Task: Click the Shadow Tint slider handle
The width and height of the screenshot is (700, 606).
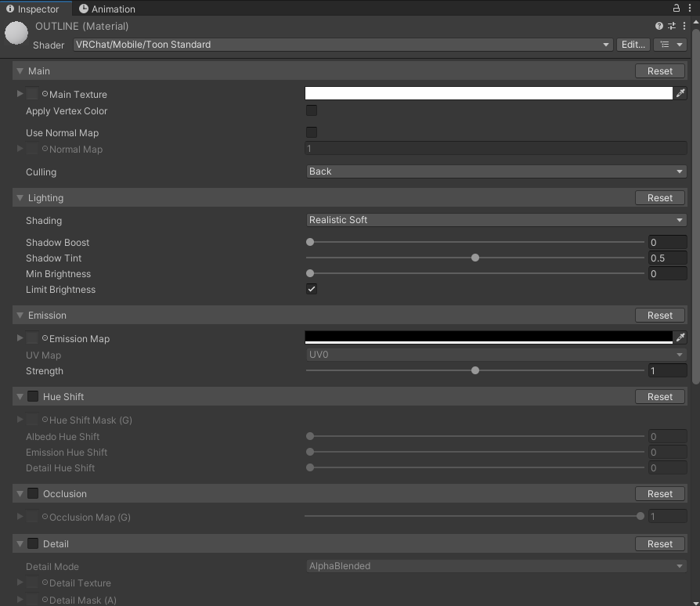Action: coord(475,258)
